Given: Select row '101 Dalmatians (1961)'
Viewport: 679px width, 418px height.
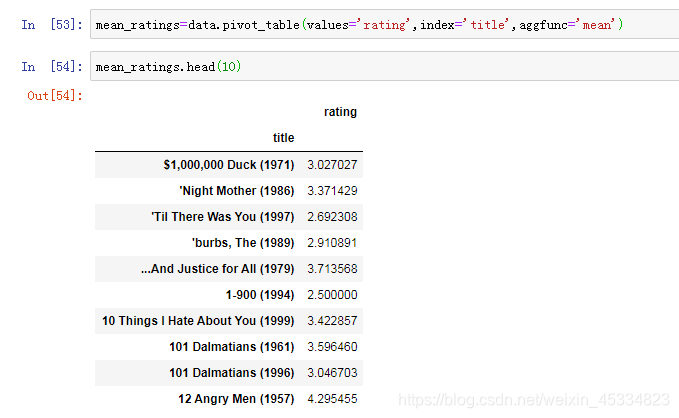Looking at the screenshot, I should (229, 347).
